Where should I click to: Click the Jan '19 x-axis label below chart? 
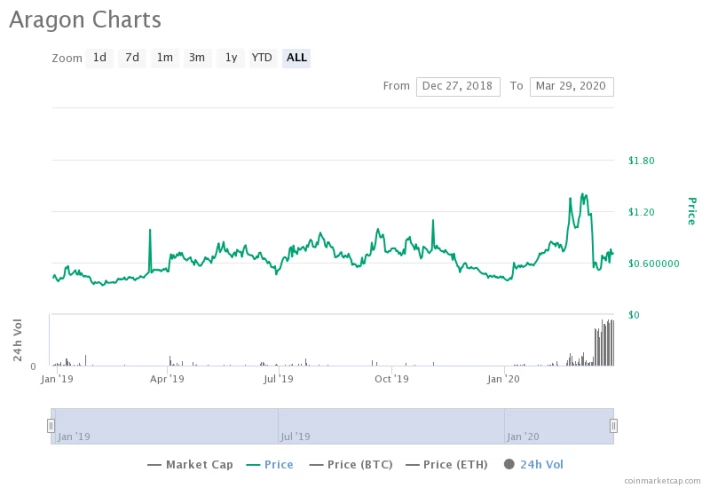tap(57, 379)
